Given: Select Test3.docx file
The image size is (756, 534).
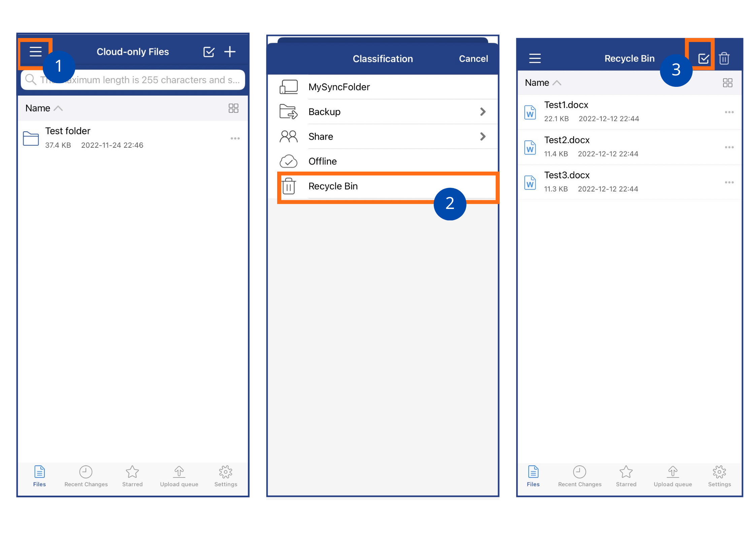Looking at the screenshot, I should click(629, 182).
